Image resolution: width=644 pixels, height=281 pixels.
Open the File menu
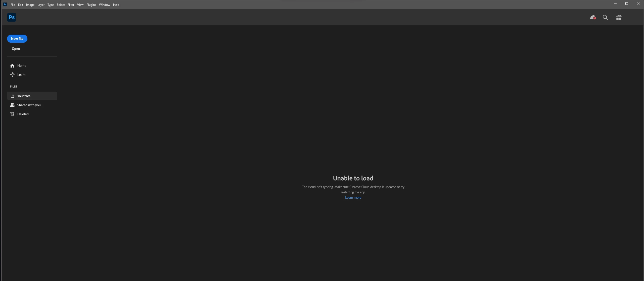tap(13, 5)
